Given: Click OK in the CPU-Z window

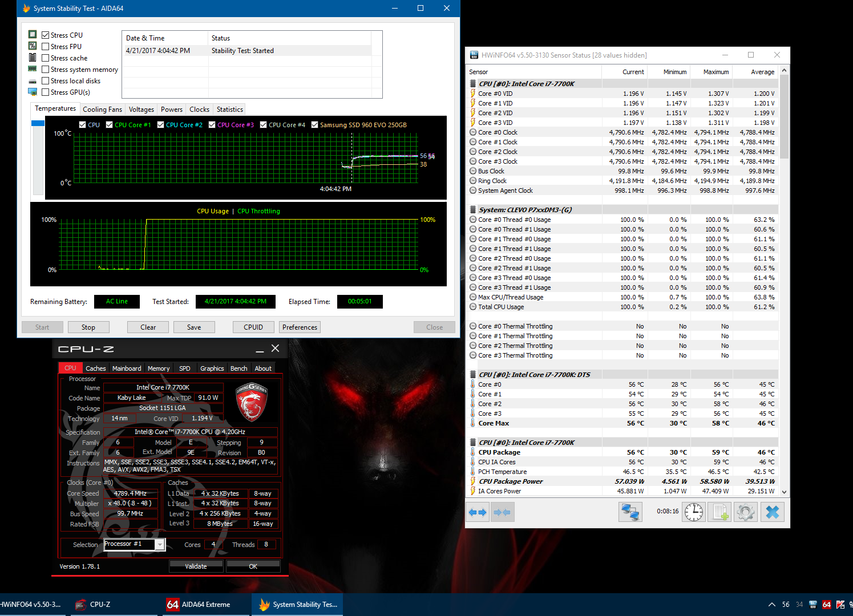Looking at the screenshot, I should click(253, 566).
